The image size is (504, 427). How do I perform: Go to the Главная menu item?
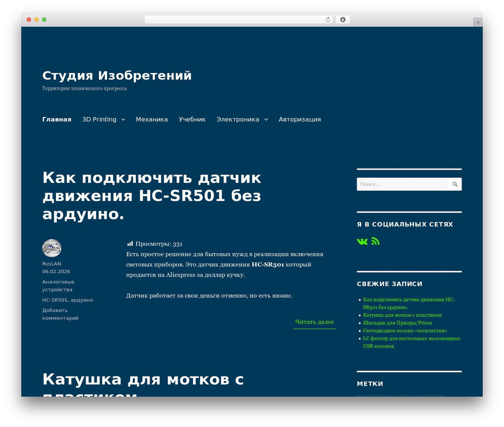[57, 119]
